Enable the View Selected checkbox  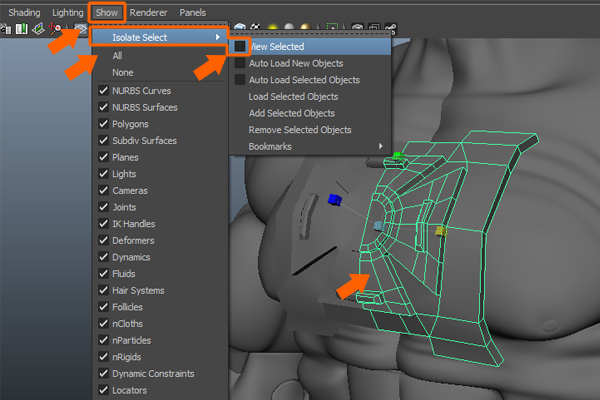point(239,47)
